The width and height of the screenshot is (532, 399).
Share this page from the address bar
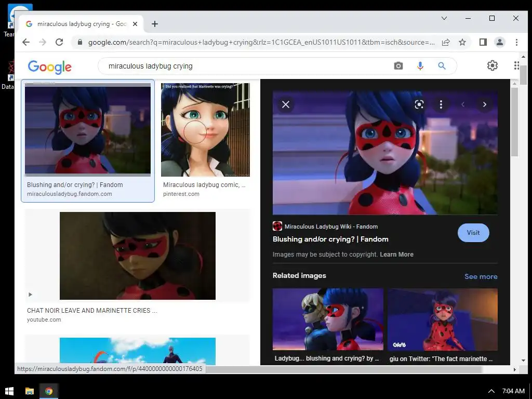[445, 42]
